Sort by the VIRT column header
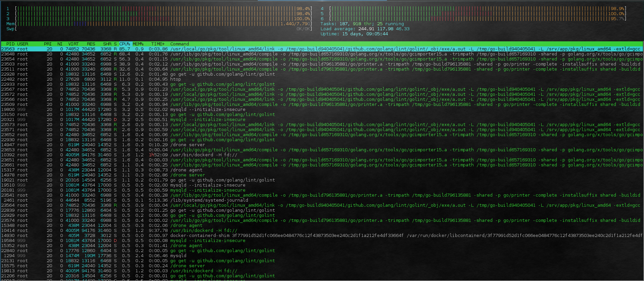Image resolution: width=644 pixels, height=281 pixels. tap(74, 44)
